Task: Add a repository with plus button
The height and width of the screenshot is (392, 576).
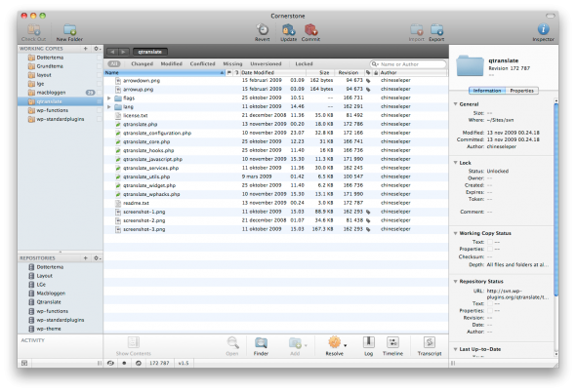Action: point(86,258)
